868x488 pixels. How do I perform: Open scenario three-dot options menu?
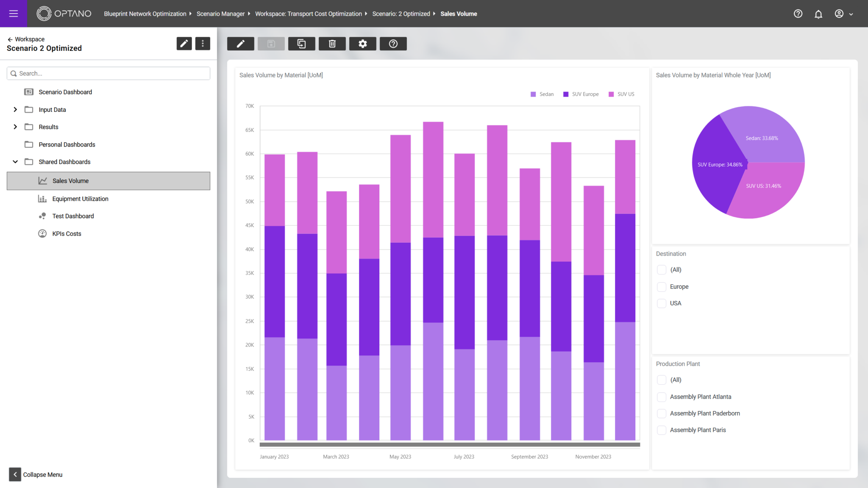[203, 43]
